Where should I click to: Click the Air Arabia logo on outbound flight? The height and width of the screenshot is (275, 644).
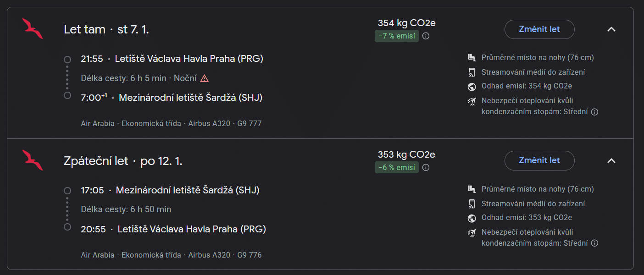(32, 29)
